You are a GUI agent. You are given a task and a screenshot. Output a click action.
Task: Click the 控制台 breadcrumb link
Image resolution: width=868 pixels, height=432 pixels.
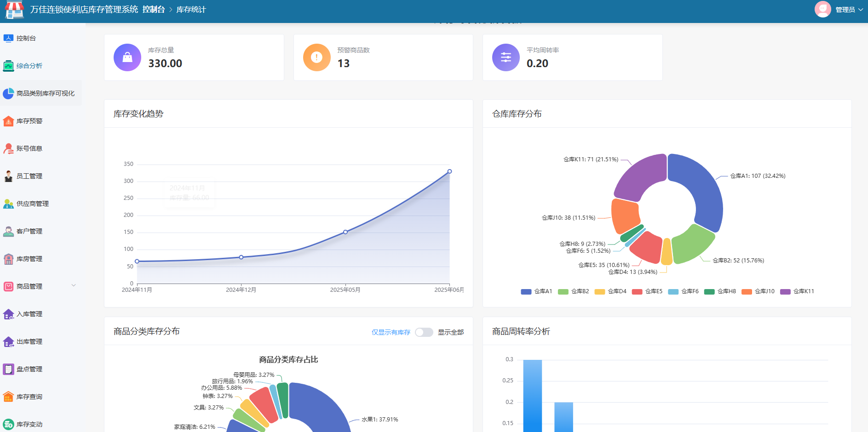[x=154, y=10]
